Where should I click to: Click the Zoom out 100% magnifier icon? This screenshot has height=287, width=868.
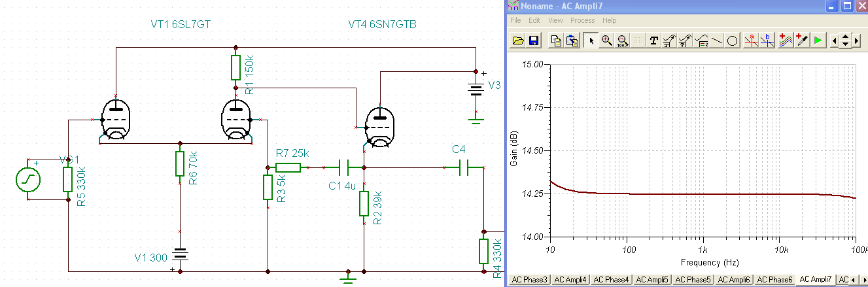[x=623, y=41]
